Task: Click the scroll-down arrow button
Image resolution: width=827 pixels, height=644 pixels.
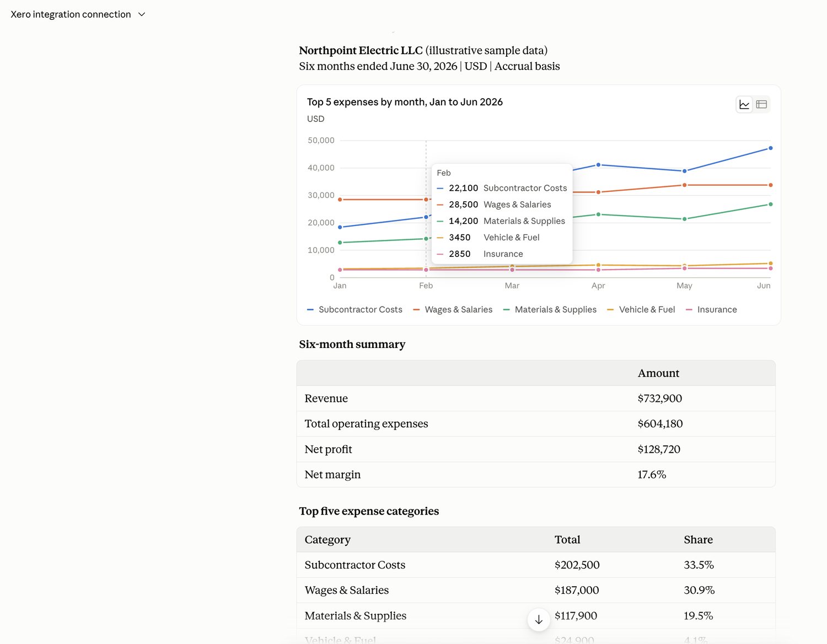Action: point(539,620)
